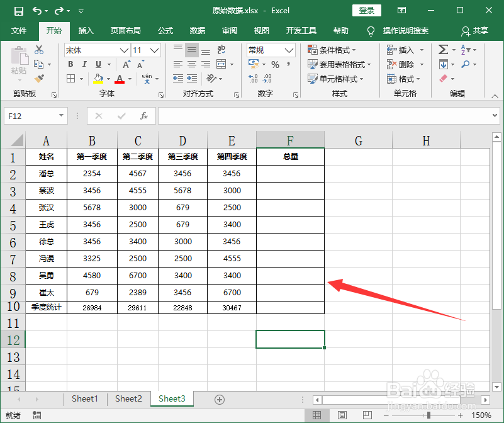Center text horizontally

(x=192, y=64)
